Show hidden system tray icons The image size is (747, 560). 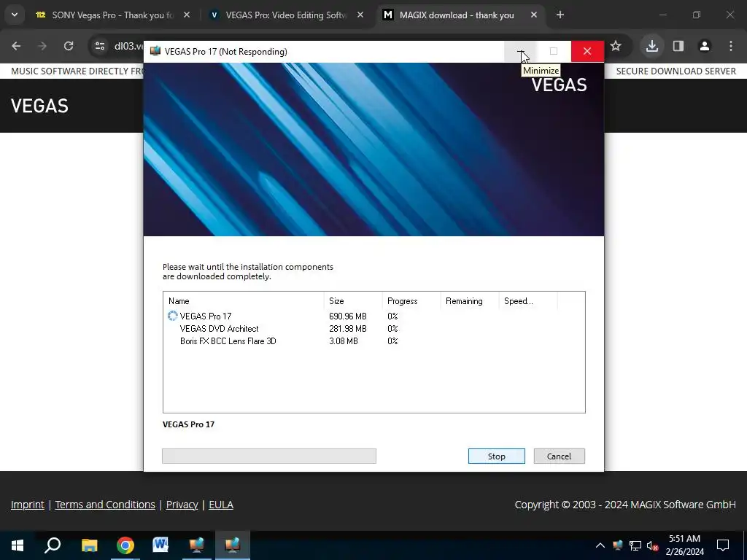click(600, 545)
